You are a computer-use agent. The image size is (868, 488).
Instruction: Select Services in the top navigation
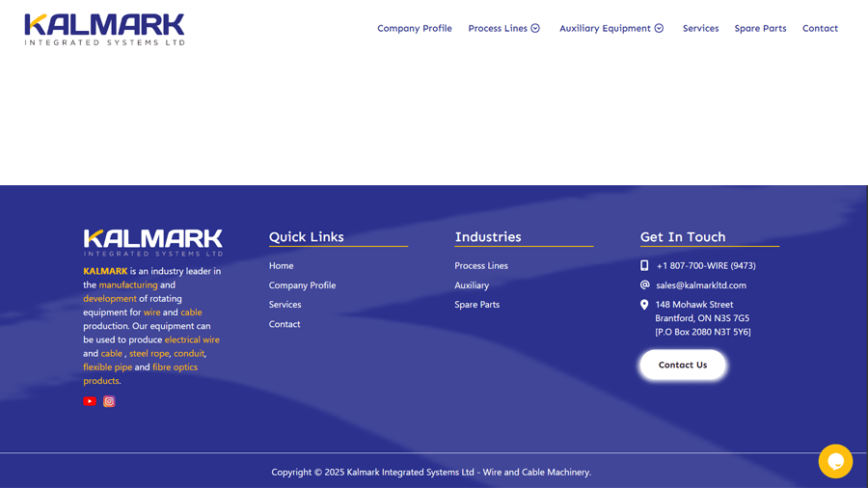(x=700, y=29)
